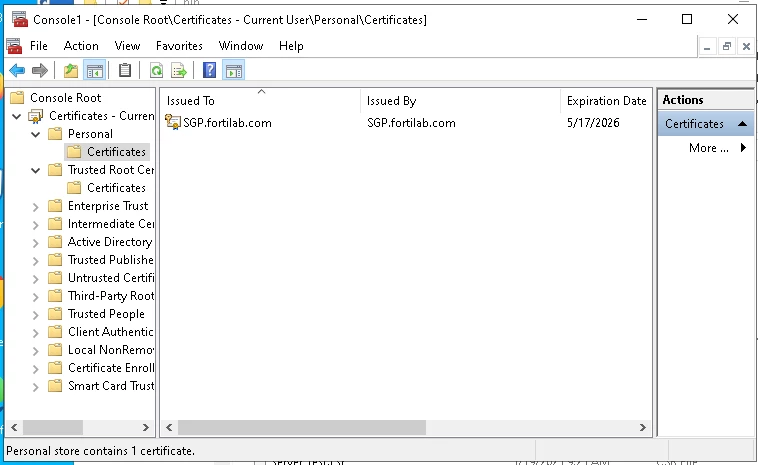Select the SGP.fortilab.com certificate row
The image size is (758, 465).
pos(406,123)
